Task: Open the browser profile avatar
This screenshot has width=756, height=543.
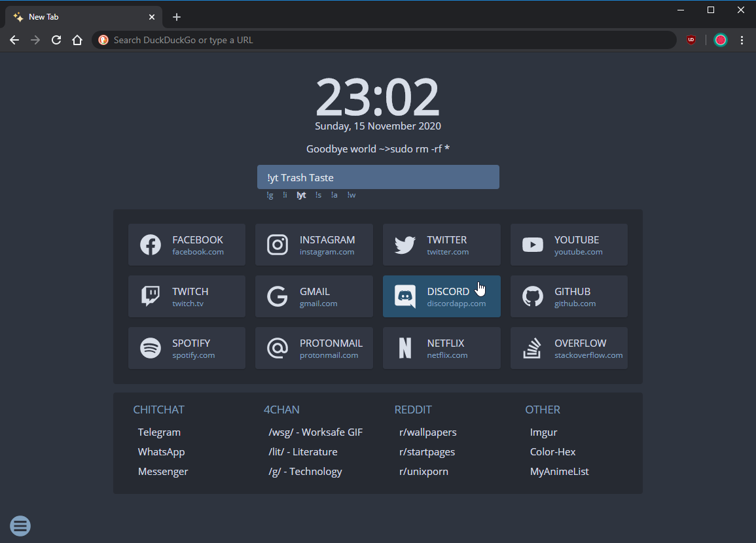Action: 720,40
